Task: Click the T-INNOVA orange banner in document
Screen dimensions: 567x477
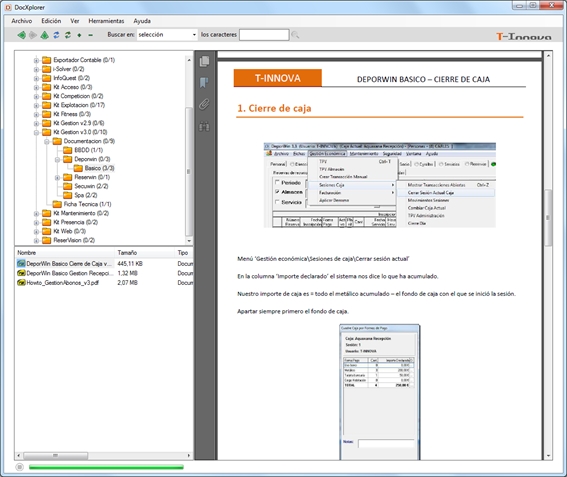Action: (278, 78)
